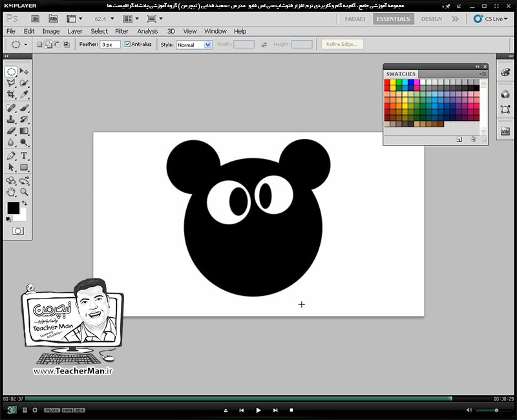The image size is (517, 420).
Task: Open the Filter menu
Action: click(121, 31)
